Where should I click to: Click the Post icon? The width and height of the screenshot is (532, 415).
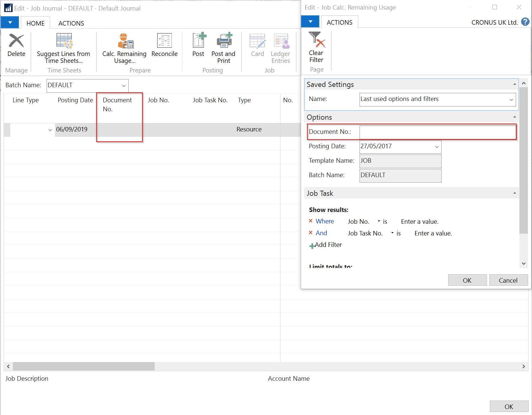[x=199, y=41]
